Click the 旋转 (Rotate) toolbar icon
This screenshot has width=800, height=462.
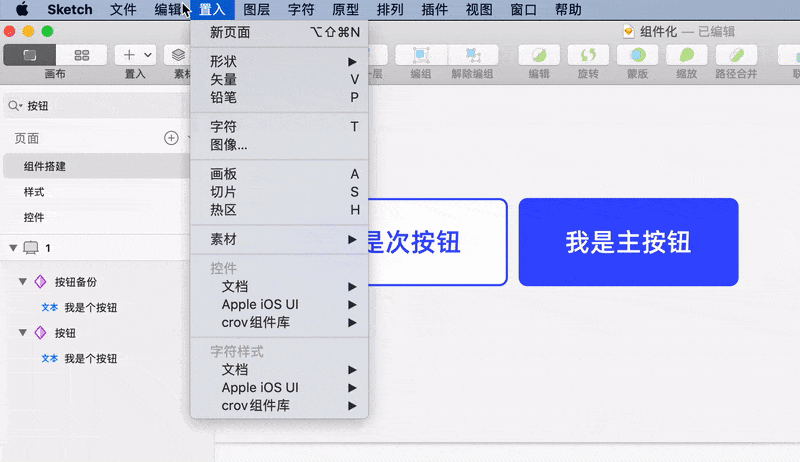point(589,55)
